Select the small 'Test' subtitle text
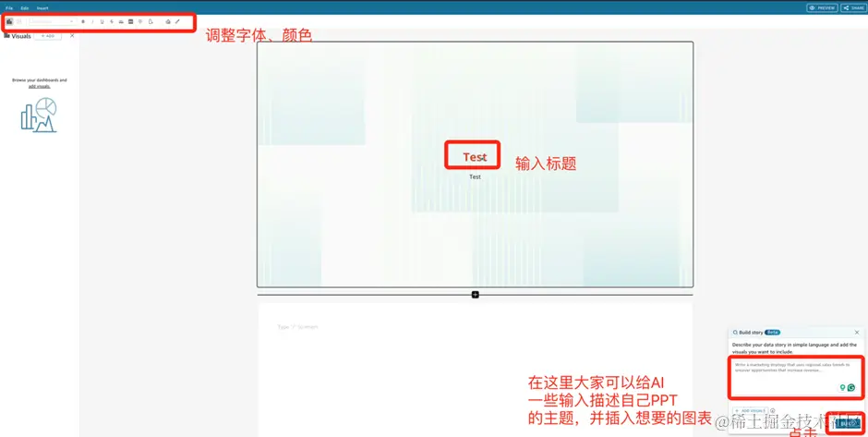Viewport: 868px width, 437px height. point(475,176)
